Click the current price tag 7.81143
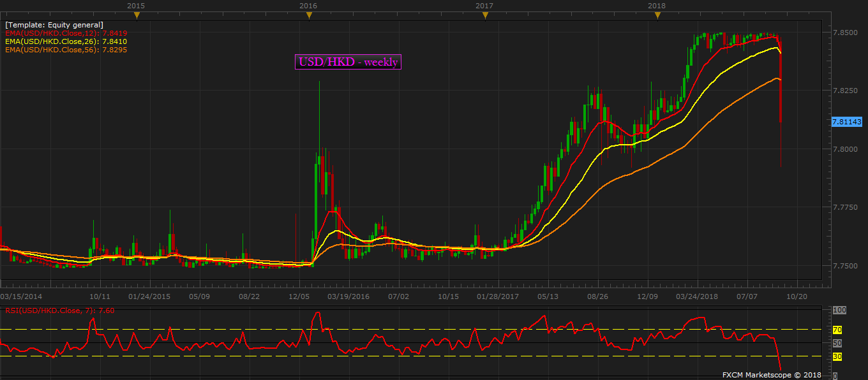The image size is (868, 380). click(x=847, y=121)
